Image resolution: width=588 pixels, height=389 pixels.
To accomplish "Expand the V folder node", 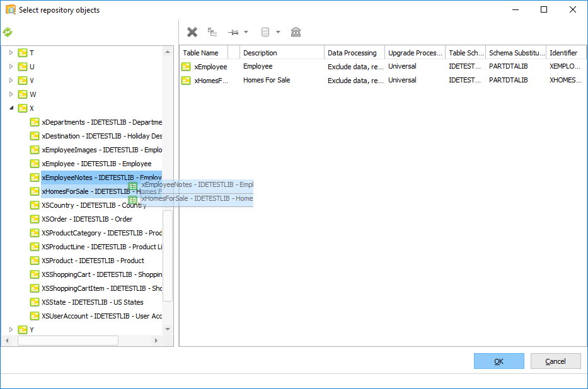I will click(11, 81).
